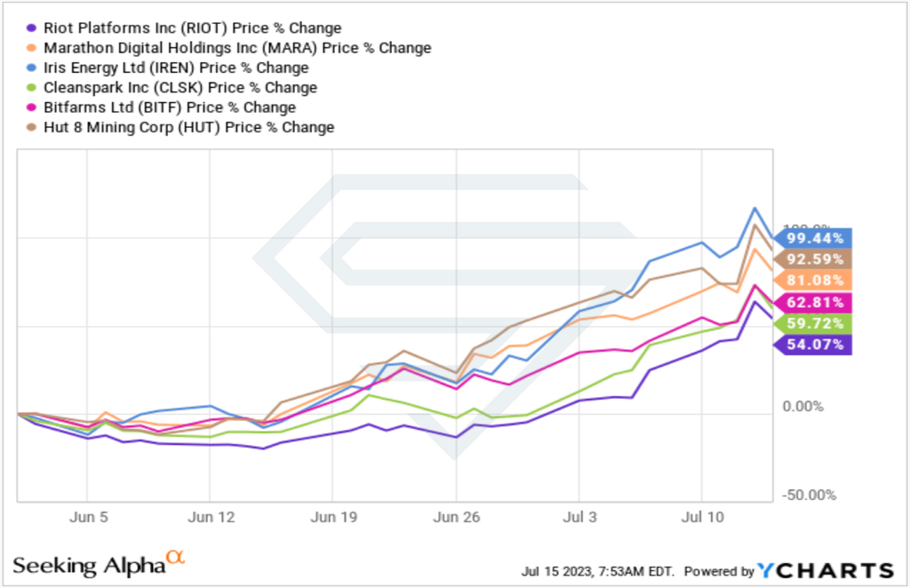Click the 92.59% brown value tag
The image size is (910, 588).
pyautogui.click(x=812, y=259)
